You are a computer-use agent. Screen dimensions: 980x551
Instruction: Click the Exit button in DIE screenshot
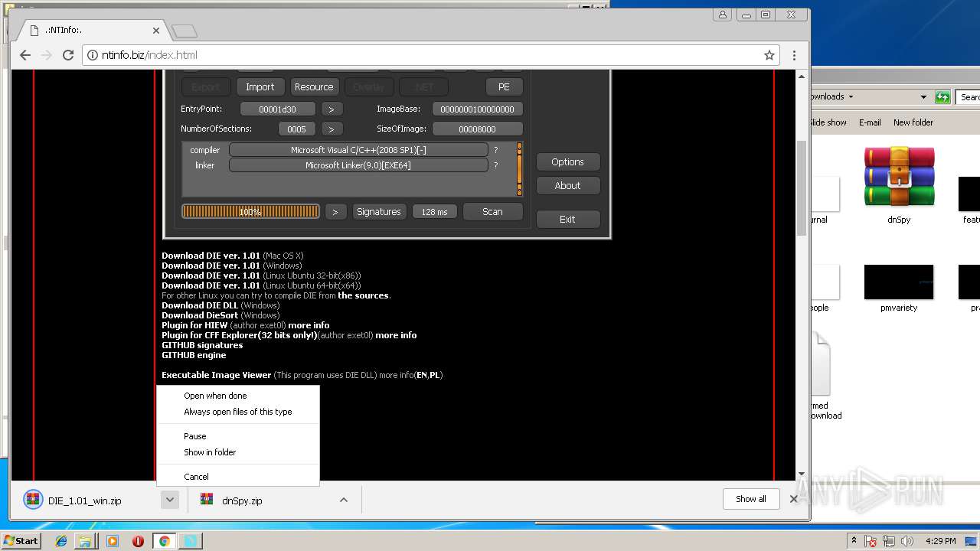click(567, 219)
